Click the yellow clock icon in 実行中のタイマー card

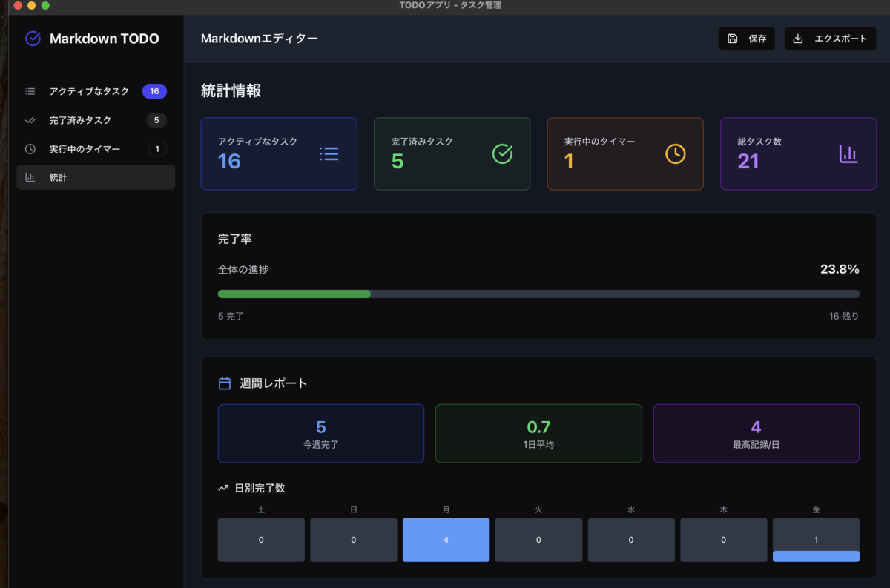click(x=676, y=153)
